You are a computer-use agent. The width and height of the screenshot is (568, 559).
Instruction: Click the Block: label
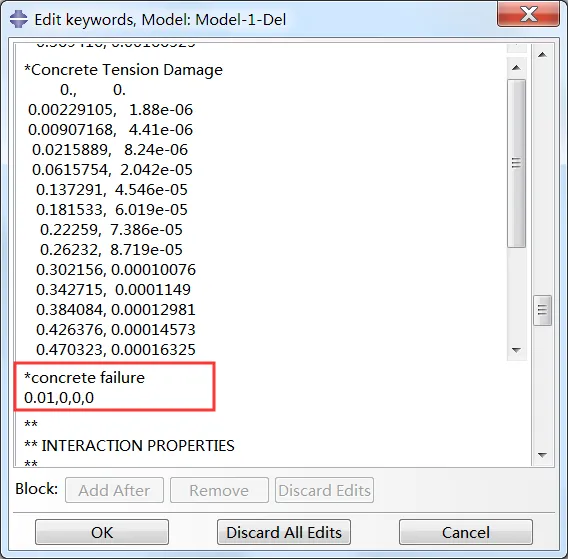point(37,489)
